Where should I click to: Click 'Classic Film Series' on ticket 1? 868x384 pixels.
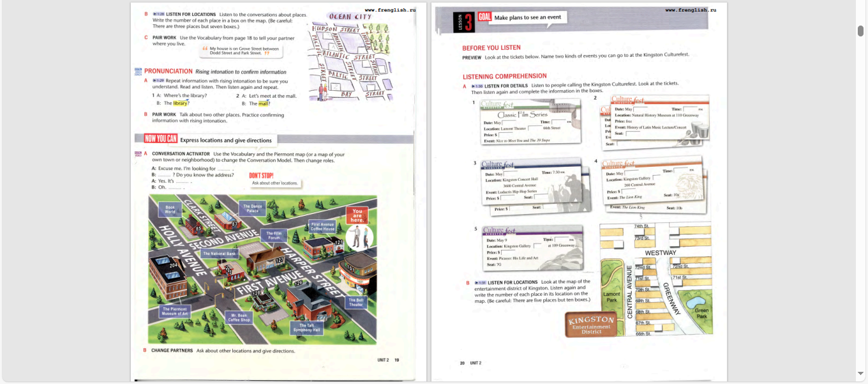522,115
